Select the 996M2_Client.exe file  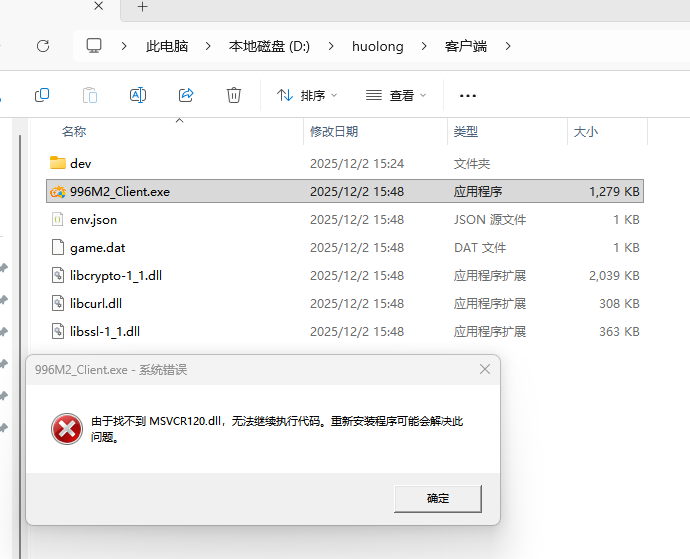coord(119,191)
